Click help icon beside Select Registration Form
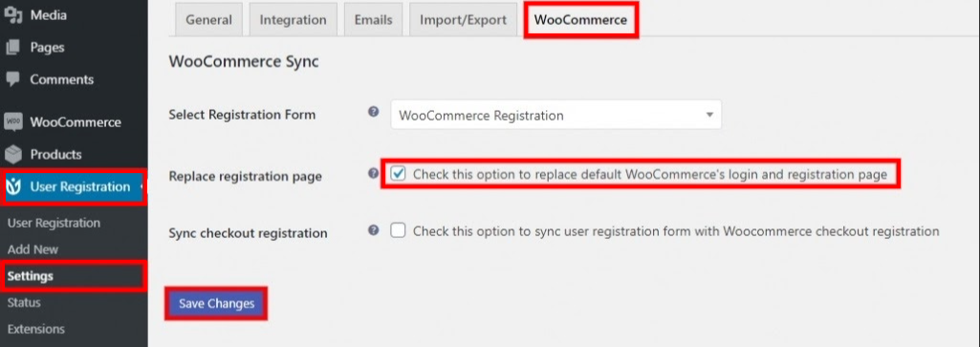980x347 pixels. (373, 112)
